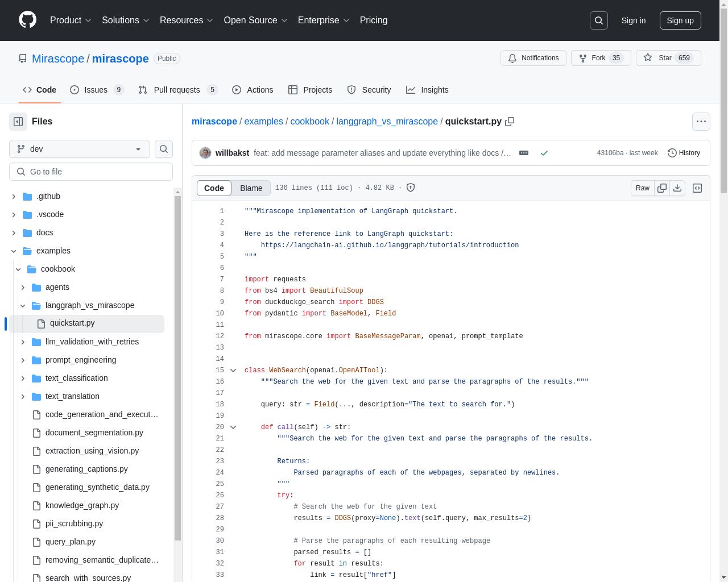
Task: Open the Issues tab
Action: click(x=97, y=90)
